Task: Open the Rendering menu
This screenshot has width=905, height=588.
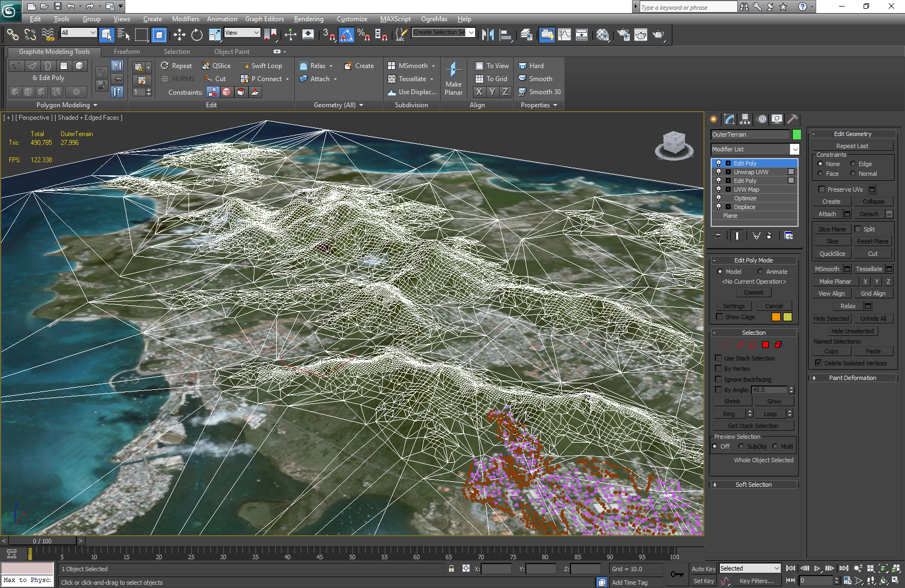Action: (x=308, y=19)
